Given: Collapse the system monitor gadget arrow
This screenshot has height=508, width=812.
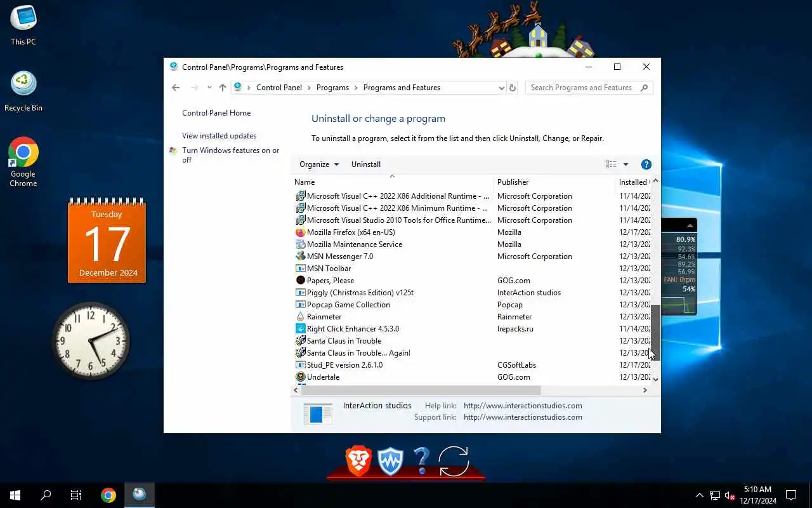Looking at the screenshot, I should coord(690,225).
